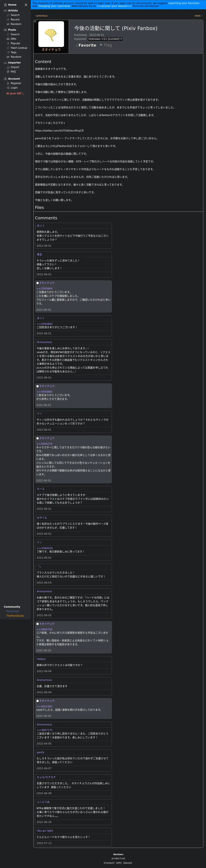The height and width of the screenshot is (868, 206).
Task: Click the Content section heading
Action: 43,62
